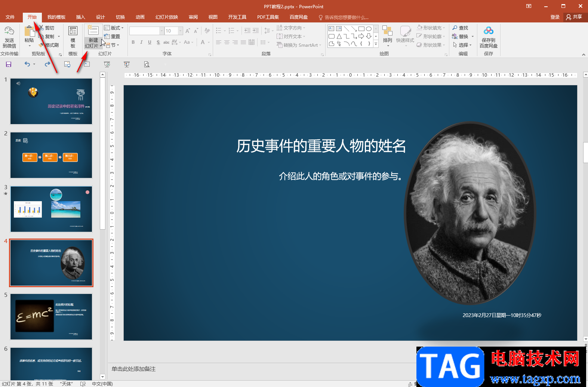588x387 pixels.
Task: Click the Redo arrow icon
Action: (x=47, y=64)
